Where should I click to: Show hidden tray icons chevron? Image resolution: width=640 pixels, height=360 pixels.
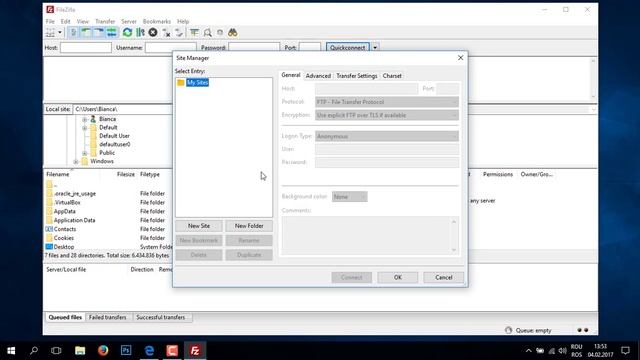[x=529, y=351]
